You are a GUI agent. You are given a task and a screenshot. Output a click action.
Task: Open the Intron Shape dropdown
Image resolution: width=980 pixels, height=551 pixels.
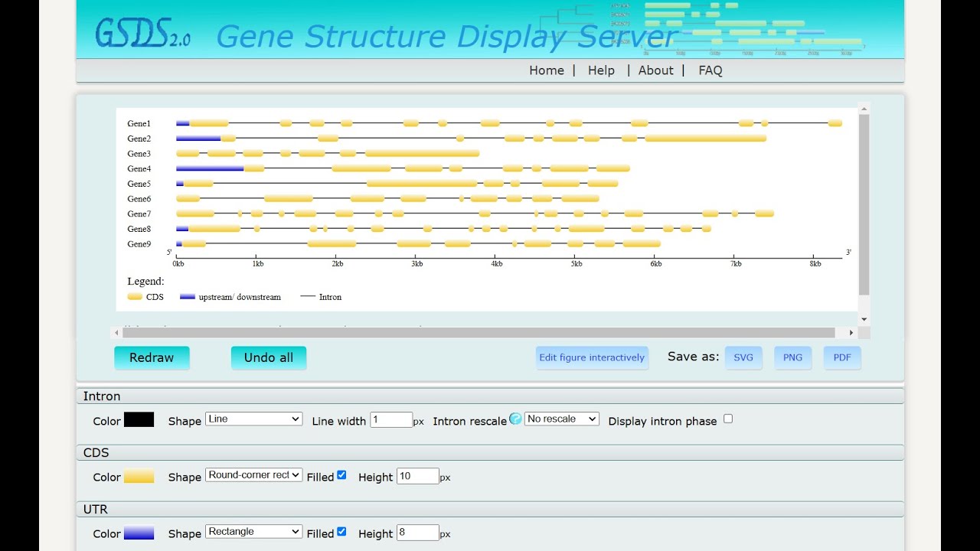coord(254,419)
